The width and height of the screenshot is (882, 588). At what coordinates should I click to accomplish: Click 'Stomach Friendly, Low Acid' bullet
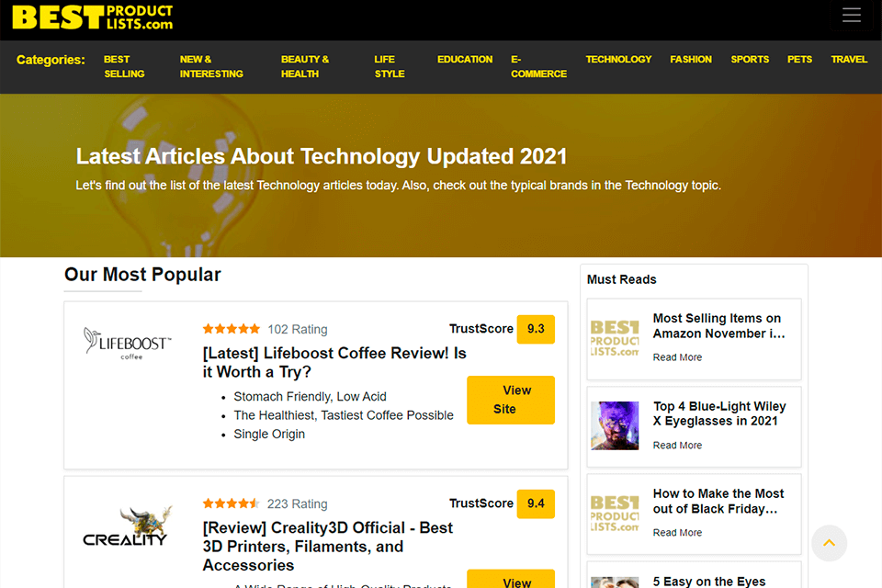pyautogui.click(x=310, y=397)
